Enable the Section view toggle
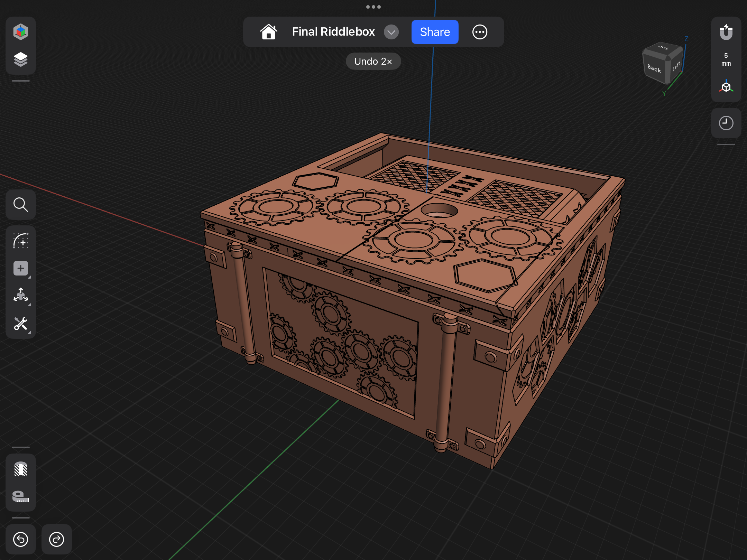Viewport: 747px width, 560px height. 21,469
